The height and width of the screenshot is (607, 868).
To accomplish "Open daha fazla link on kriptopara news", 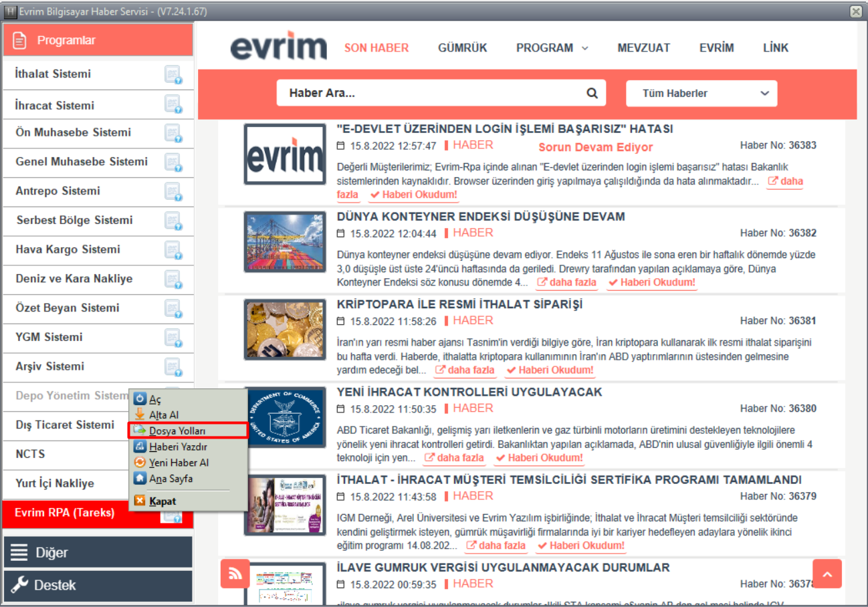I will point(465,370).
